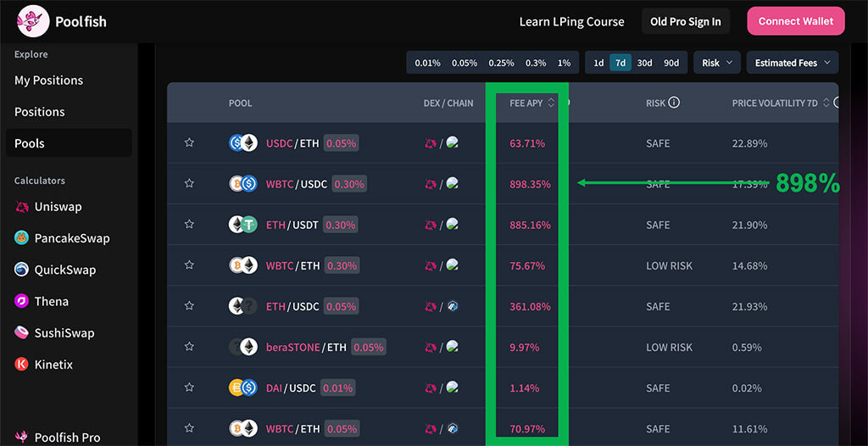The width and height of the screenshot is (868, 446).
Task: Open the Learn LPing Course link
Action: click(x=571, y=22)
